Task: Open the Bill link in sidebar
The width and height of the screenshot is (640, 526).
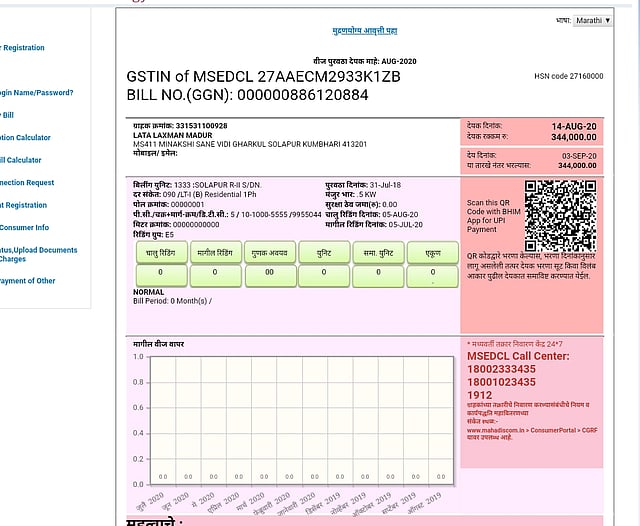Action: [x=8, y=115]
